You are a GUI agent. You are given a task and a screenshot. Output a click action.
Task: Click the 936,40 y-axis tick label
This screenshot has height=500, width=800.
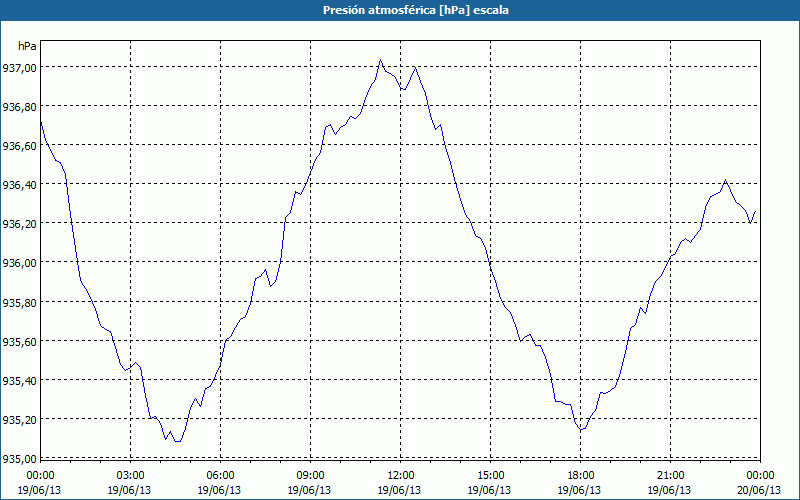pos(19,185)
